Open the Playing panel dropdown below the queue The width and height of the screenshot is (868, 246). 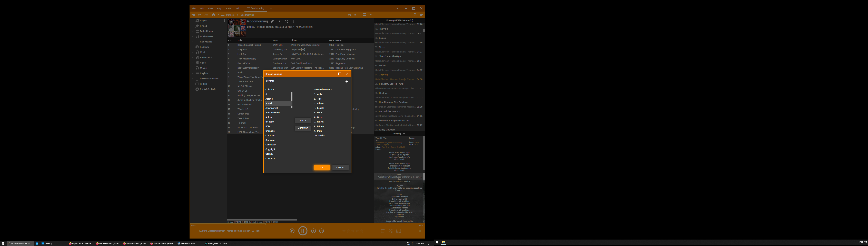[x=404, y=134]
